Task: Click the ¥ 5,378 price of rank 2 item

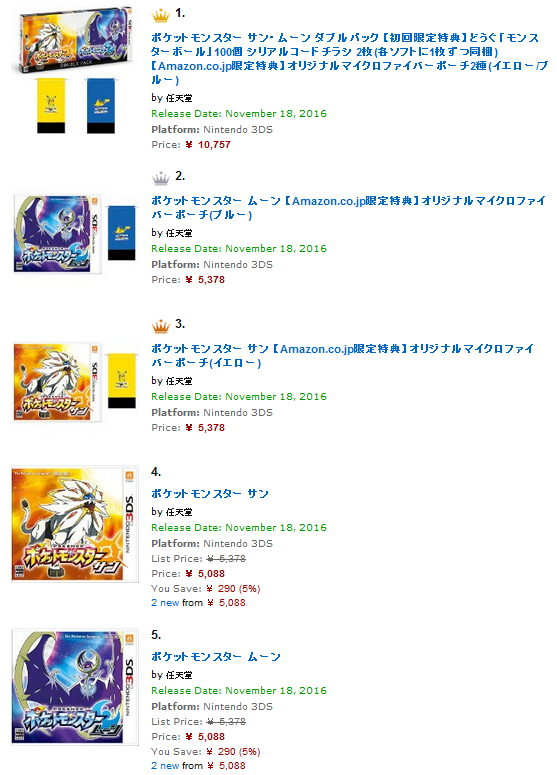Action: [x=205, y=280]
